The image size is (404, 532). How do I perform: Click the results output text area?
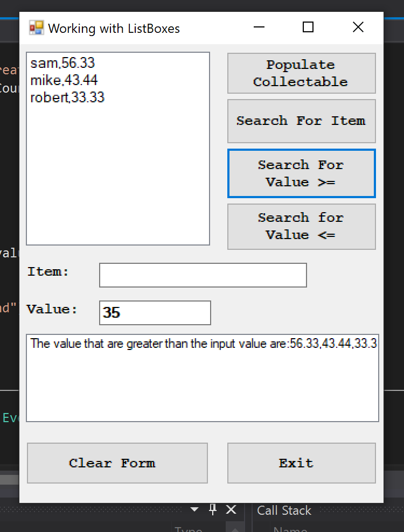pos(202,377)
